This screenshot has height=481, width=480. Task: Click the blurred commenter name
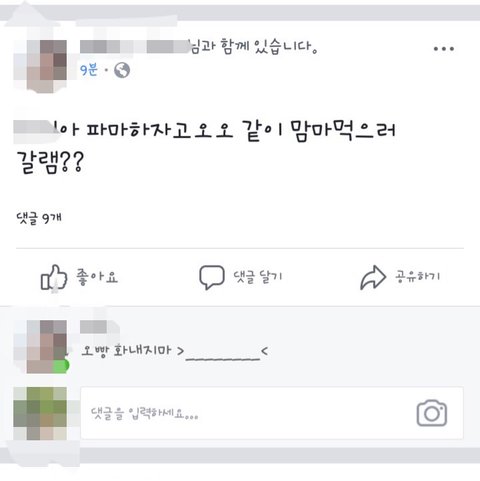coord(100,327)
